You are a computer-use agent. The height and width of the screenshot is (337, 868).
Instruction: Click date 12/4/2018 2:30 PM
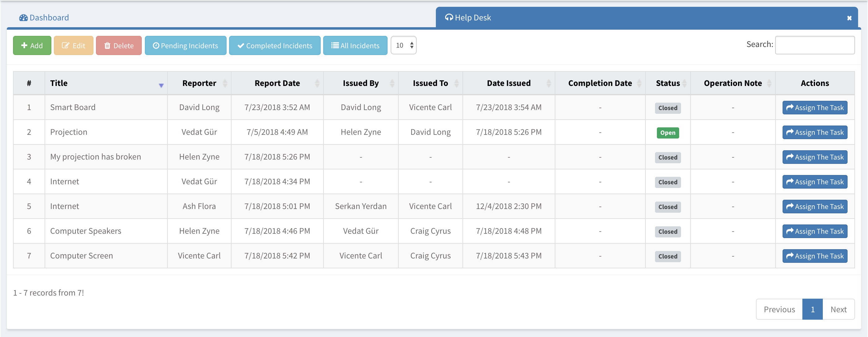(x=509, y=206)
